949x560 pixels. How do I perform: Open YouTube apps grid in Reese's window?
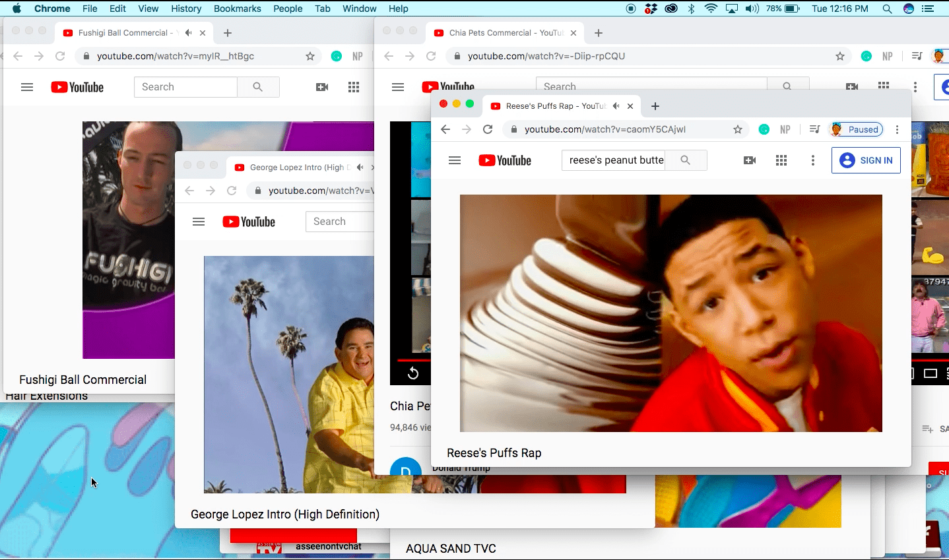tap(781, 160)
